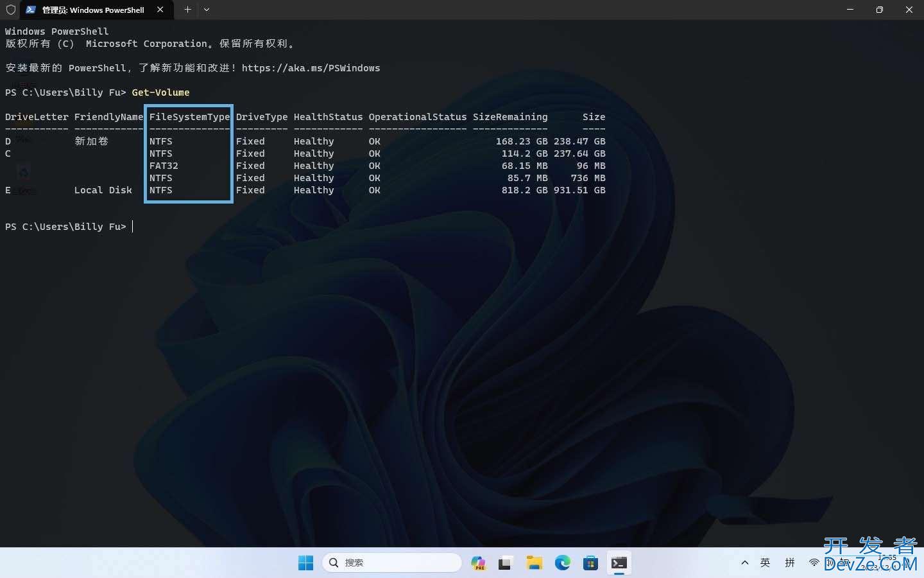
Task: Click the 818.2 GB remaining value
Action: [x=524, y=190]
